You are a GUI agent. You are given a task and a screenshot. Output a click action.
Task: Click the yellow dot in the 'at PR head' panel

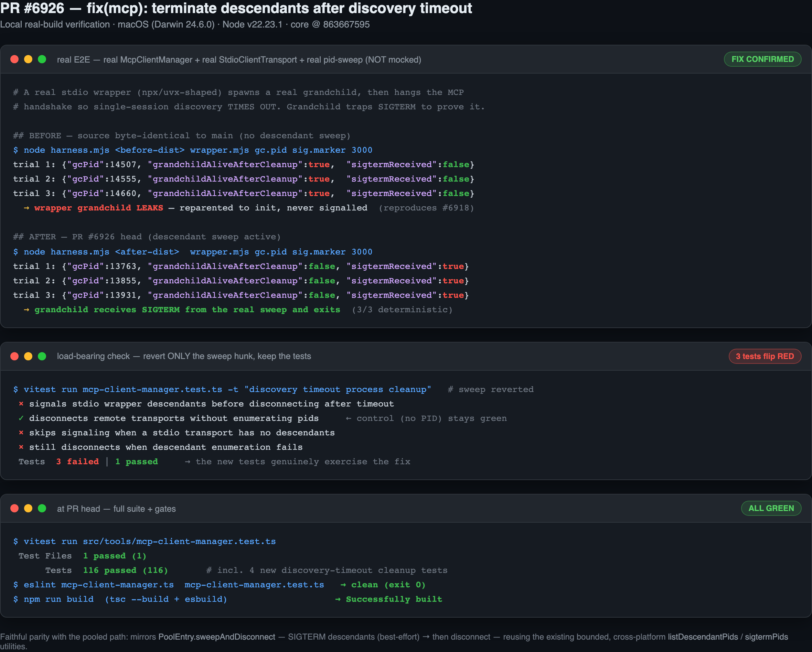[x=28, y=508]
